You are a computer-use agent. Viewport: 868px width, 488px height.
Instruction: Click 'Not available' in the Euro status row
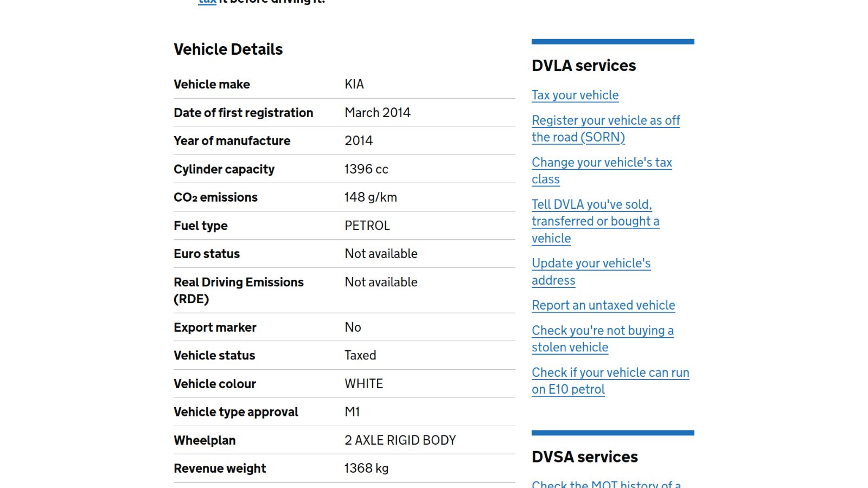pos(381,254)
